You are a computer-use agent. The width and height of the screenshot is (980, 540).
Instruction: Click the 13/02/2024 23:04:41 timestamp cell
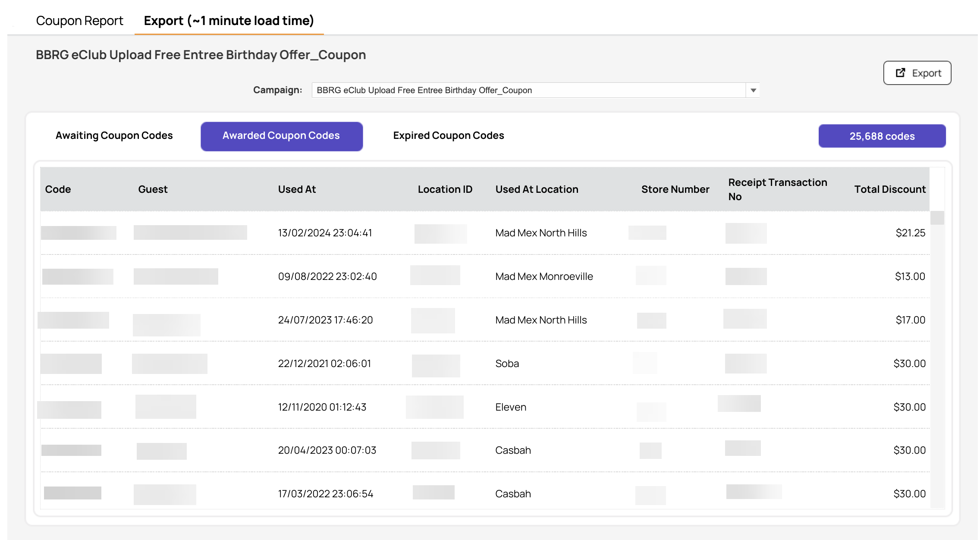pos(325,233)
